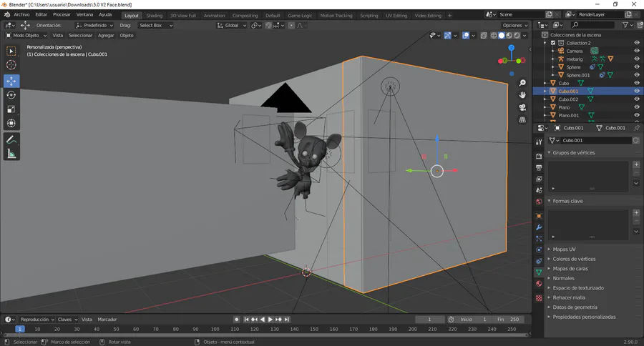This screenshot has width=644, height=346.
Task: Select the Transform tool in the toolbar
Action: (x=11, y=123)
